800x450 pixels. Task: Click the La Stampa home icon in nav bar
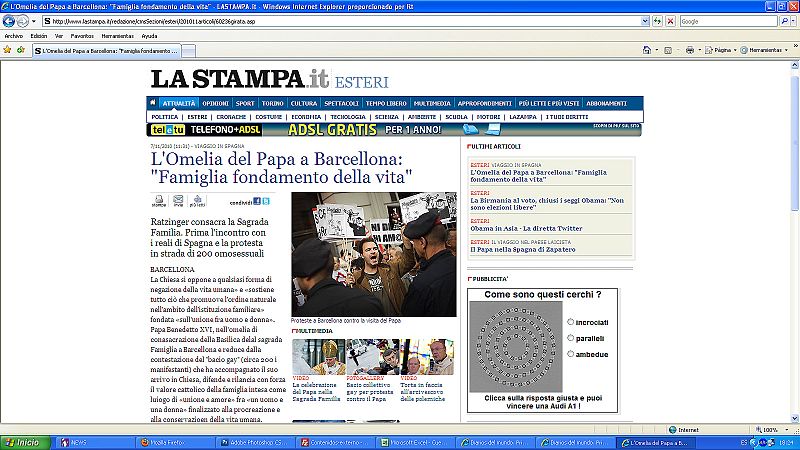point(153,103)
